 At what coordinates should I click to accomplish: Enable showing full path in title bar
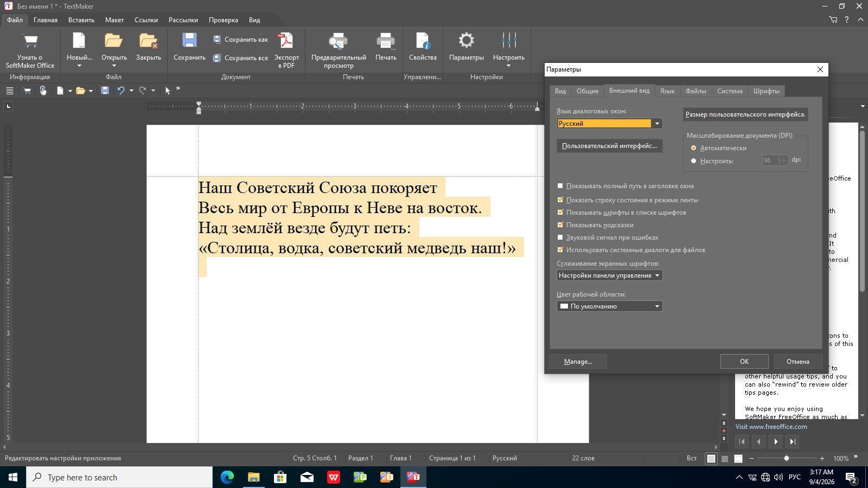point(560,186)
